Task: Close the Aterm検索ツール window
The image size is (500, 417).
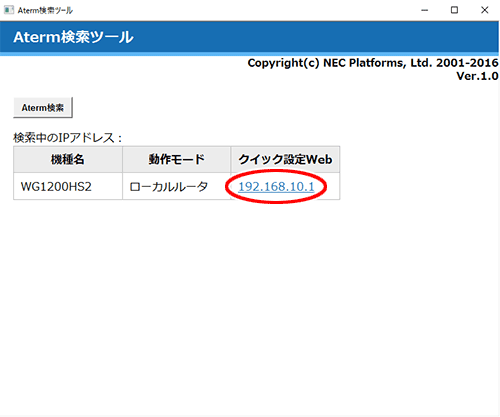Action: tap(485, 10)
